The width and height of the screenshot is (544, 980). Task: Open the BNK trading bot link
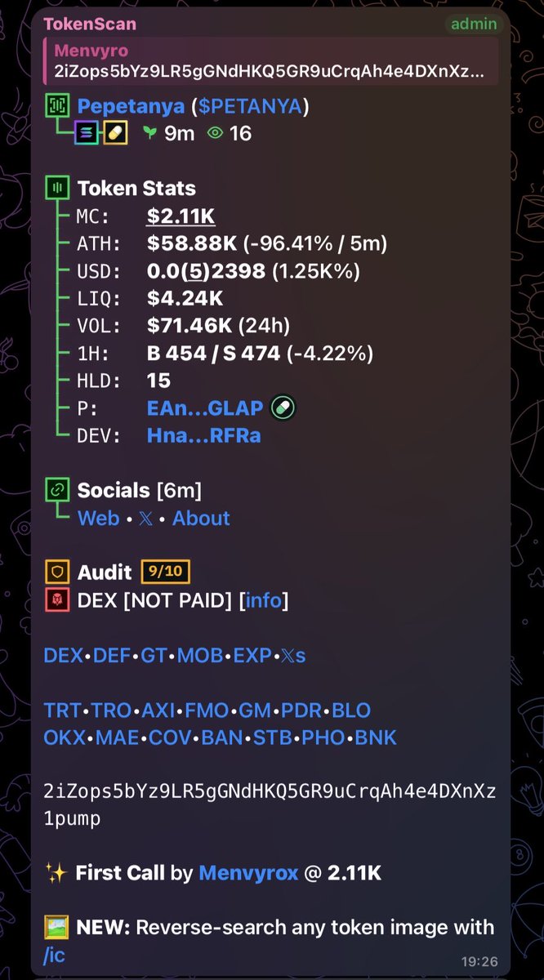point(376,737)
